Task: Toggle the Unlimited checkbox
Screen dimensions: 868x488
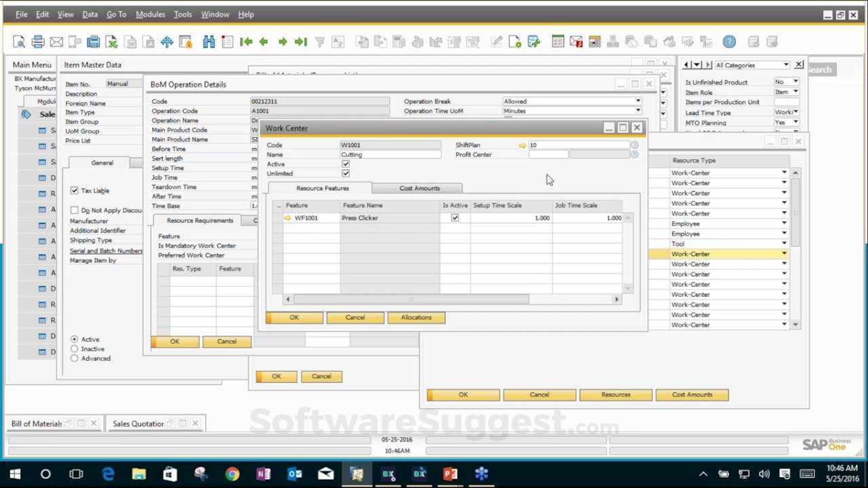Action: pyautogui.click(x=346, y=174)
